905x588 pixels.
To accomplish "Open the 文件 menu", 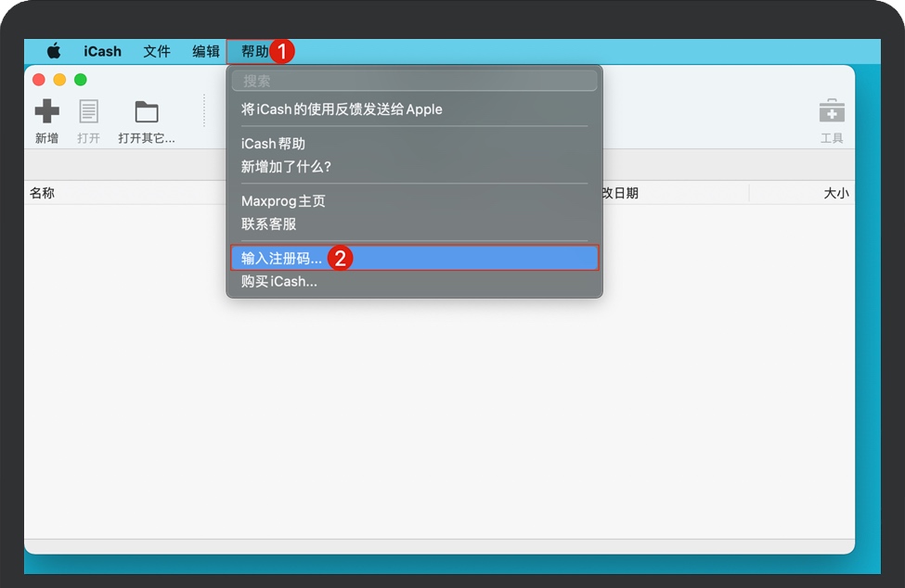I will [x=157, y=51].
